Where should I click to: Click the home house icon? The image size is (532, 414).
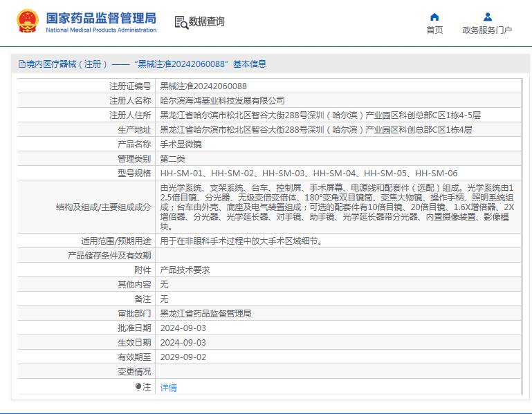(x=434, y=17)
